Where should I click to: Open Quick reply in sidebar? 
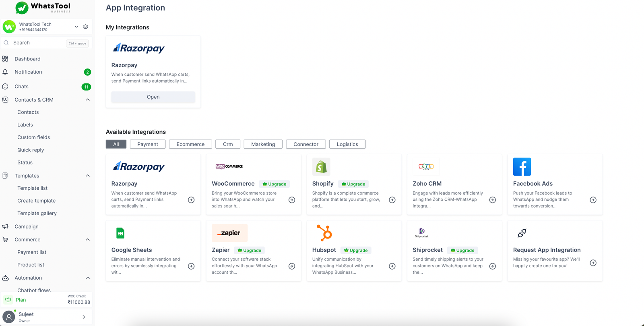(x=31, y=150)
